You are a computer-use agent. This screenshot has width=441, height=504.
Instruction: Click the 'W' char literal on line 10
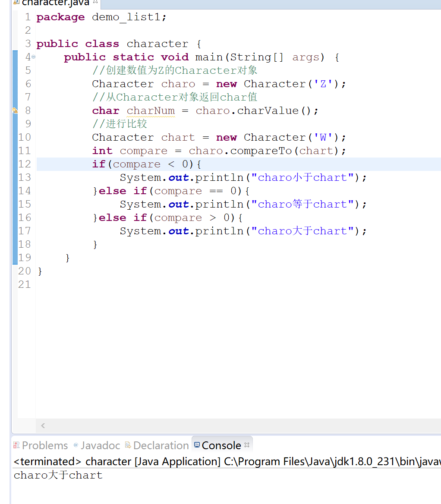[x=323, y=137]
